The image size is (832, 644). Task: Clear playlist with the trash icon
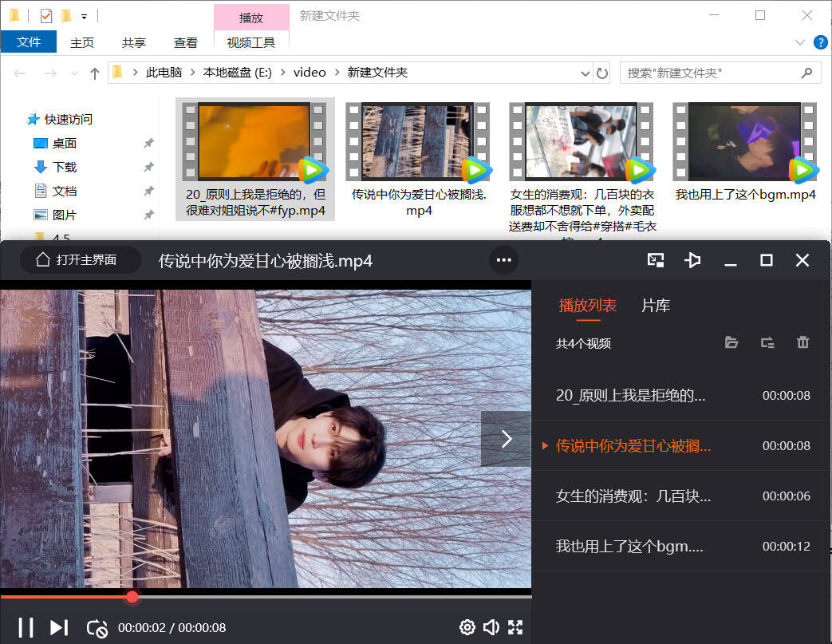(x=802, y=343)
